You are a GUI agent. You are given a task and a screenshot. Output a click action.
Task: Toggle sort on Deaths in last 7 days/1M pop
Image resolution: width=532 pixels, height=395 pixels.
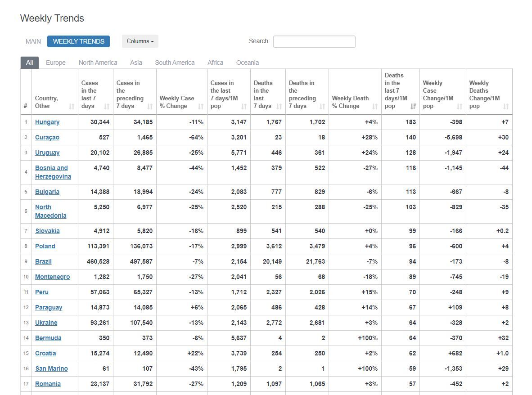click(x=413, y=107)
